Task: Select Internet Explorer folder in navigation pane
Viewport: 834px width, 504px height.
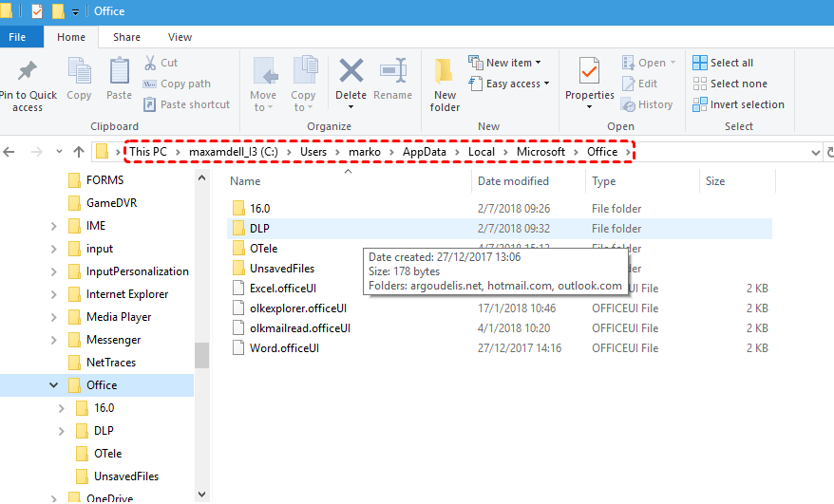Action: click(x=126, y=294)
